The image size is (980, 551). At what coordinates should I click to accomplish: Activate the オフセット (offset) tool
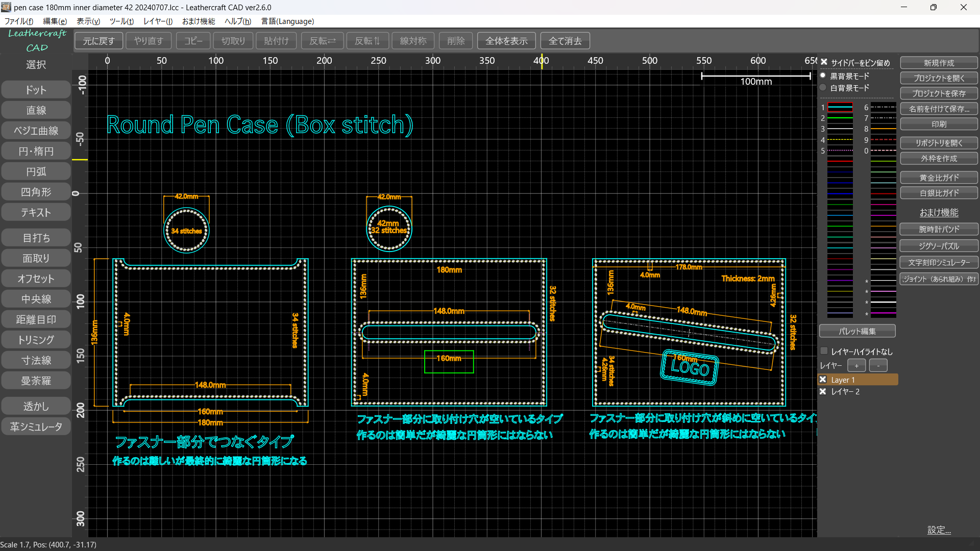[x=36, y=279]
